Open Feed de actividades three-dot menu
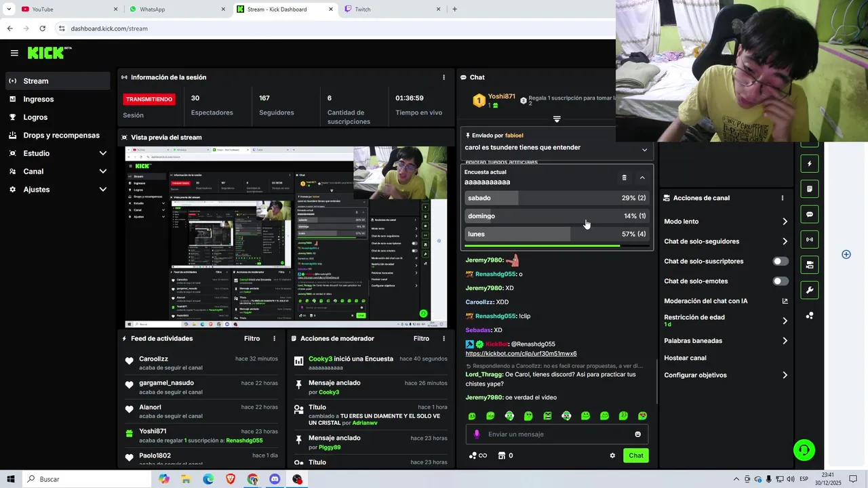Viewport: 868px width, 488px height. (275, 338)
